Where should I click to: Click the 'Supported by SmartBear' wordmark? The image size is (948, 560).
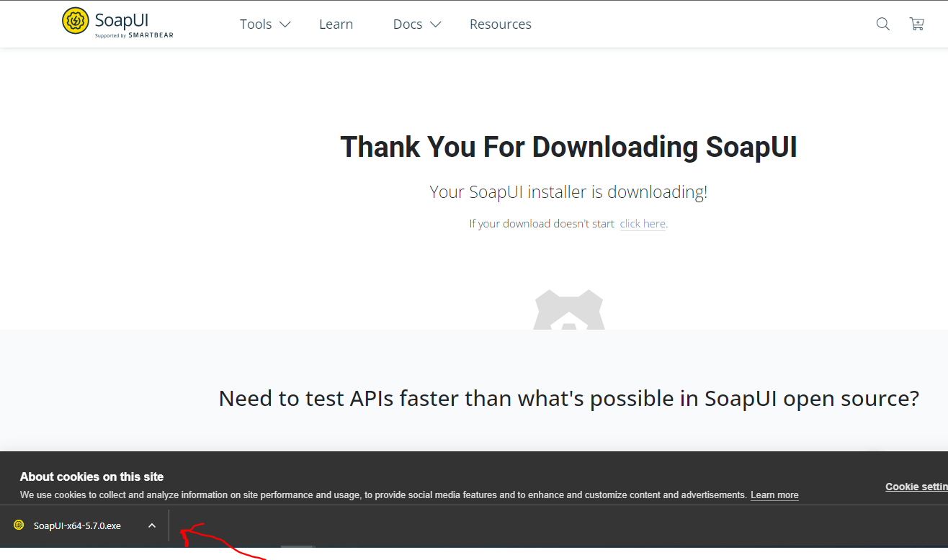coord(134,35)
